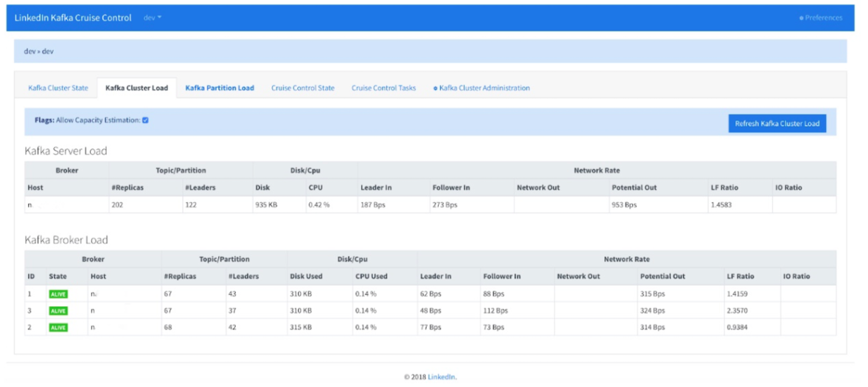Open the Kafka Partition Load tab
Screen dimensions: 868x387
220,88
